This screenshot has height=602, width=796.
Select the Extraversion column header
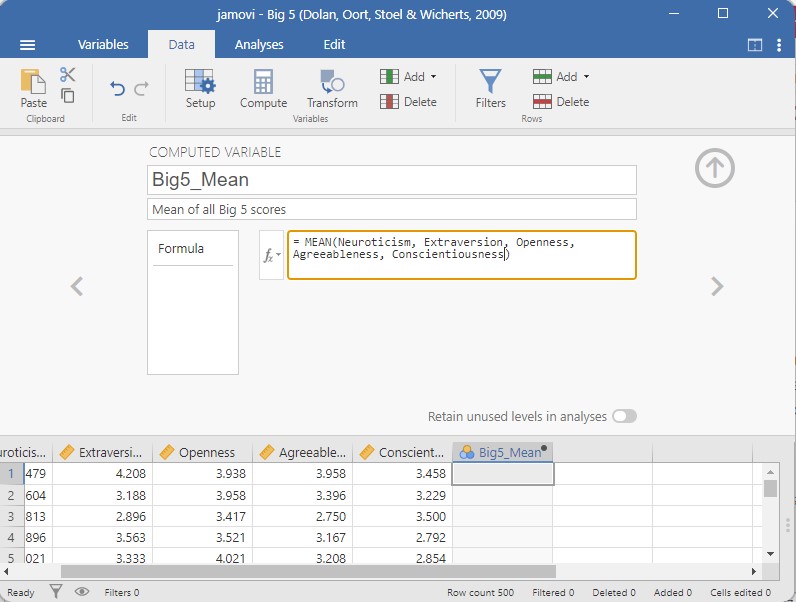point(102,452)
